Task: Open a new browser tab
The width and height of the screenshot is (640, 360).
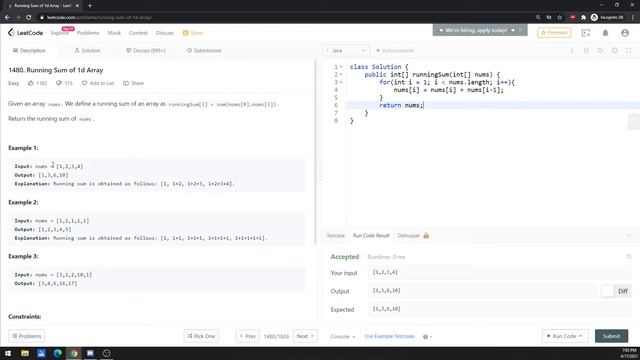Action: [90, 6]
